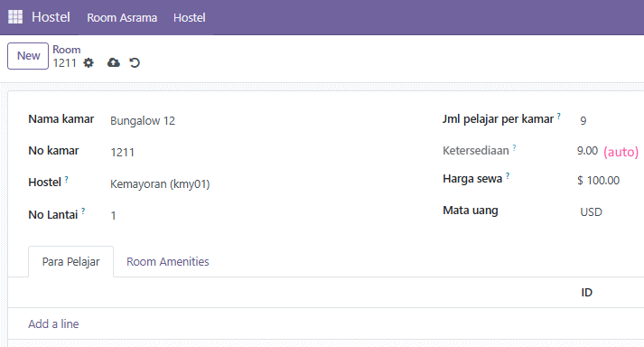644x347 pixels.
Task: Switch to the Room Amenities tab
Action: coord(168,261)
